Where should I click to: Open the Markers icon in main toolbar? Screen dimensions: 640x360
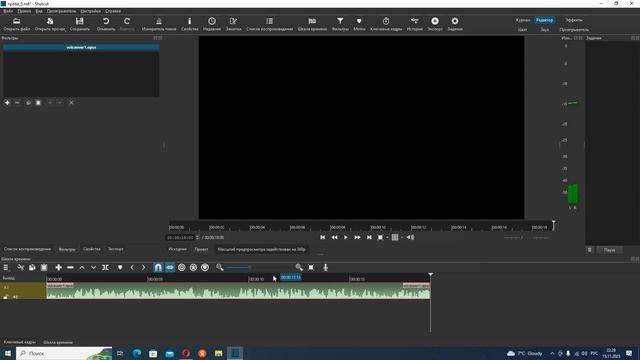(359, 21)
